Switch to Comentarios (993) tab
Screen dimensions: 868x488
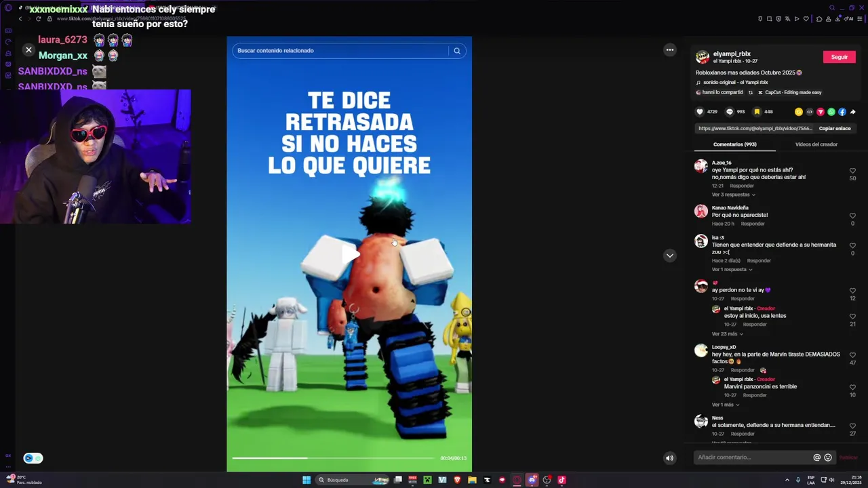pos(734,144)
